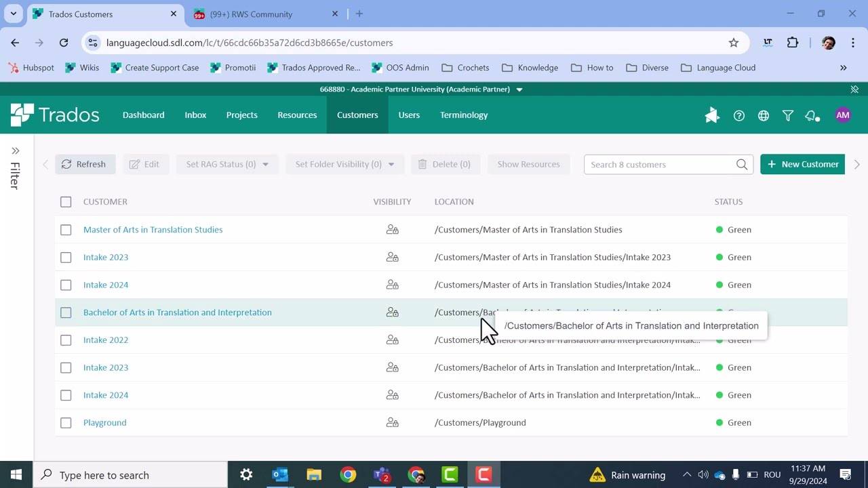Sort by the CUSTOMER column header

click(x=105, y=202)
